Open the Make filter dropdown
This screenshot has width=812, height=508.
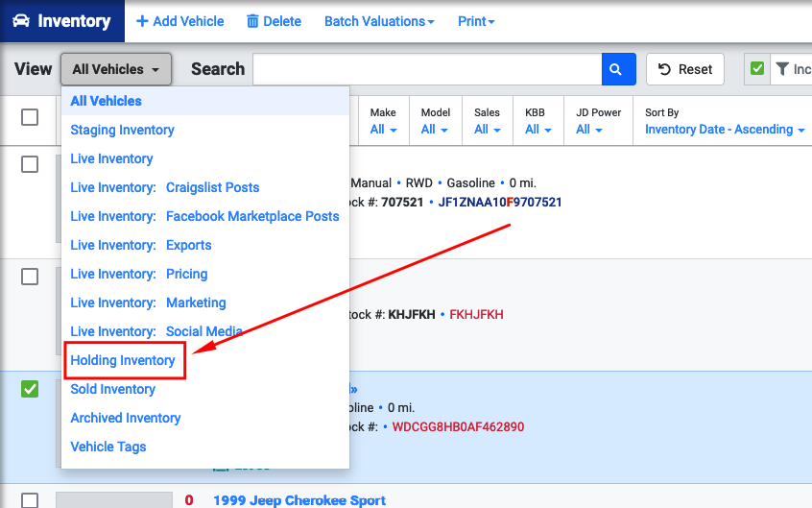tap(383, 130)
